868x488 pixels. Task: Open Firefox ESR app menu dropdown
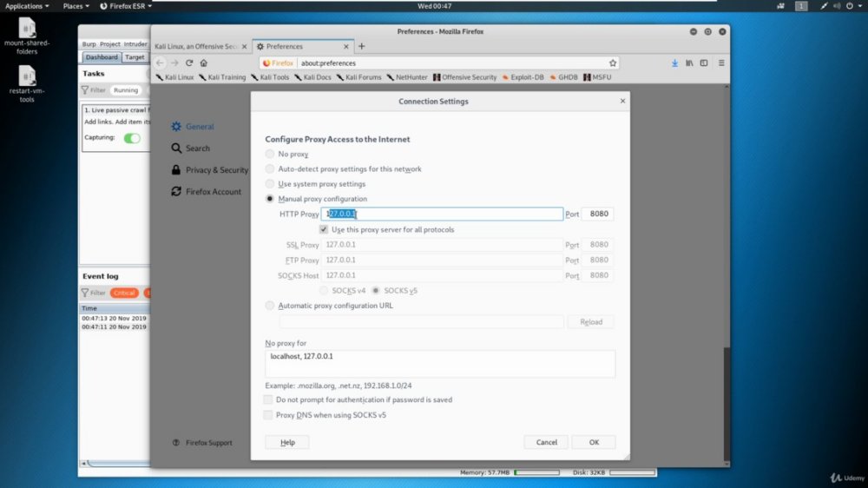click(126, 6)
